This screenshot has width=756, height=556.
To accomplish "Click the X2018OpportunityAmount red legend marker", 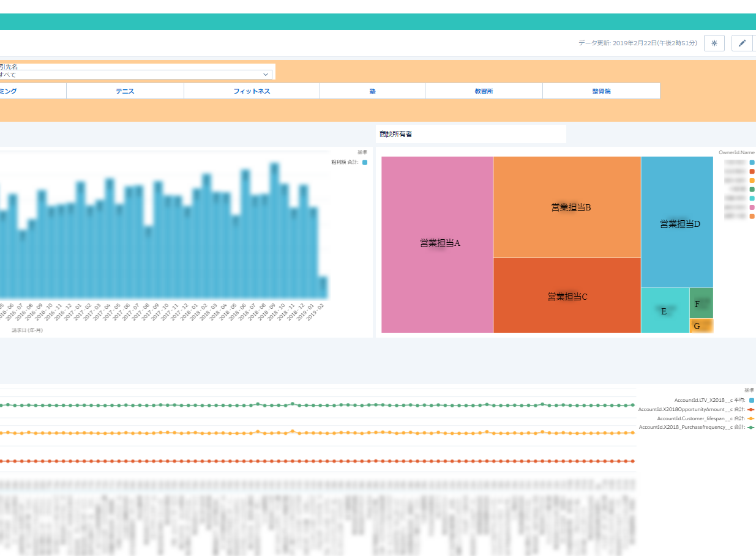I will 751,409.
